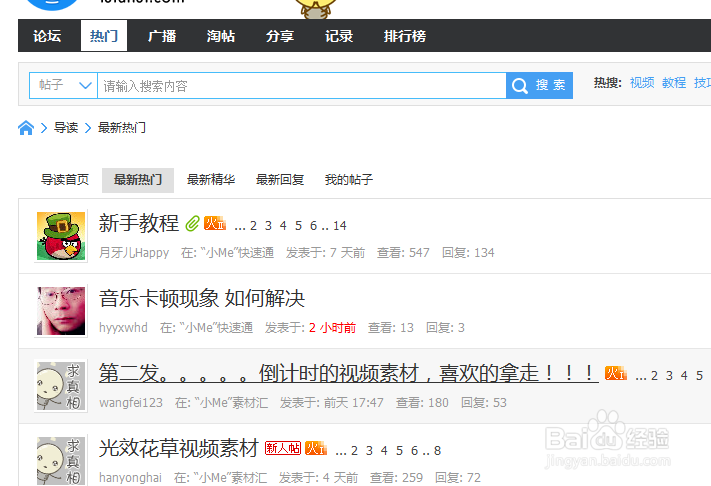Viewport: 711px width, 486px height.
Task: Go to page 4 of 光效花草视频素材
Action: (x=384, y=451)
